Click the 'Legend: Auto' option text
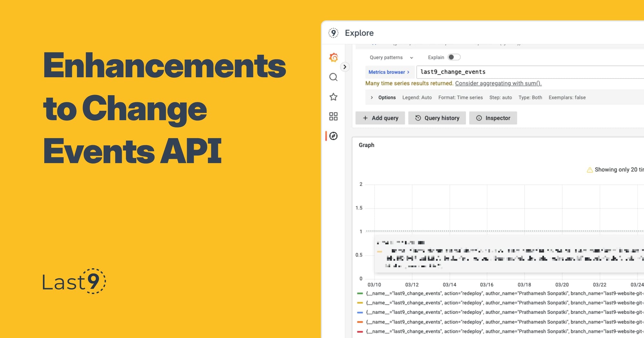Screen dimensions: 644x338 [x=417, y=98]
